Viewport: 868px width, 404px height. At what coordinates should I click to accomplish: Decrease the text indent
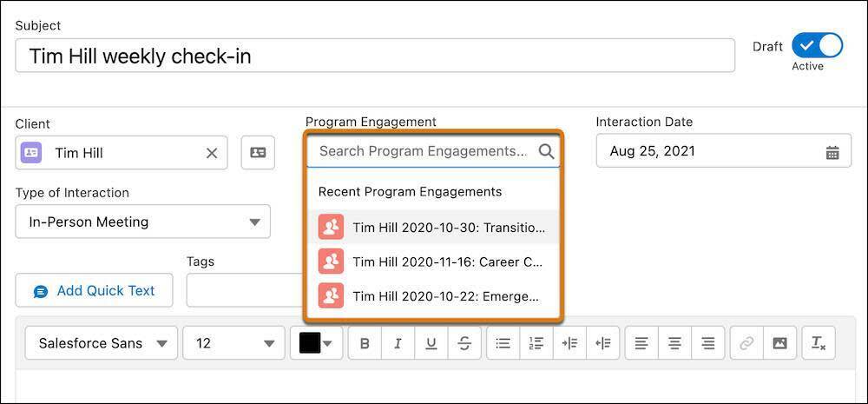pyautogui.click(x=603, y=343)
